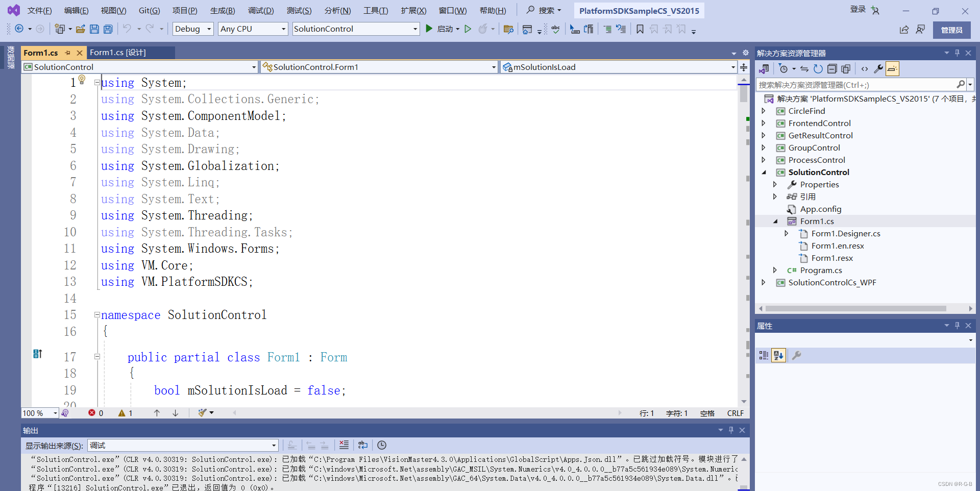The width and height of the screenshot is (980, 491).
Task: Toggle Show All Files in Solution Explorer
Action: 846,68
